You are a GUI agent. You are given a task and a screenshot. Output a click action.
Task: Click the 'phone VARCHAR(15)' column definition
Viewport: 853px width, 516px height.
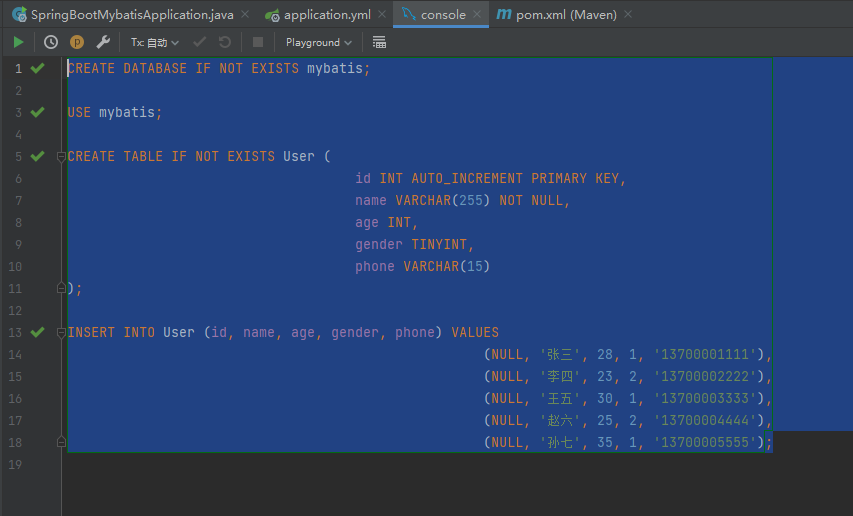(x=423, y=266)
